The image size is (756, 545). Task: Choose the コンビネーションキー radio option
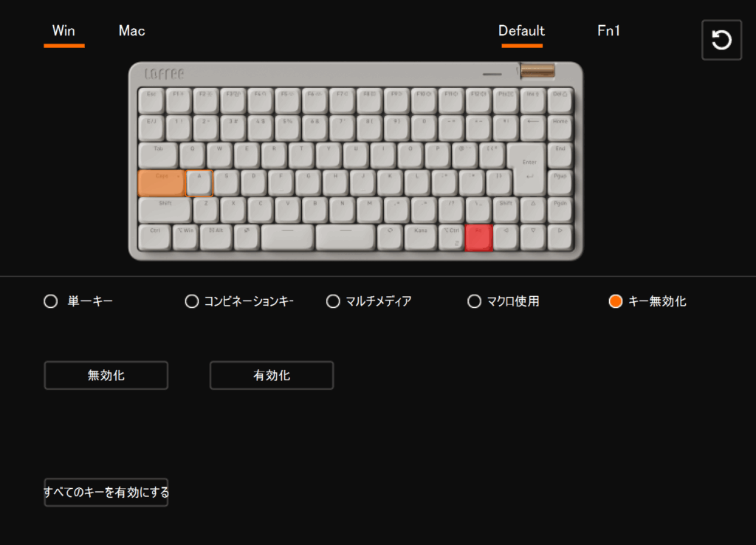(x=239, y=301)
